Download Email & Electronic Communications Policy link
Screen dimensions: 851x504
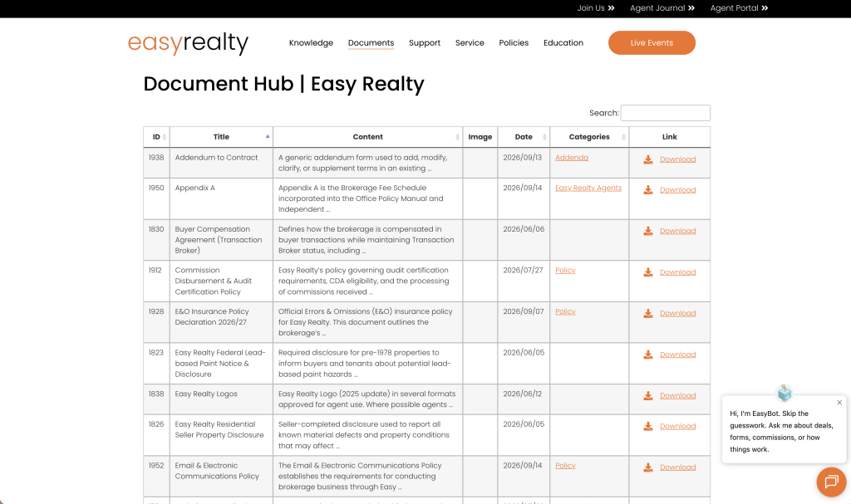[678, 467]
